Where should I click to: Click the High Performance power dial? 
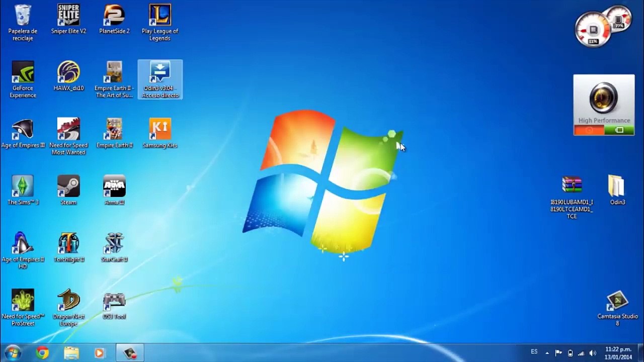click(x=604, y=98)
